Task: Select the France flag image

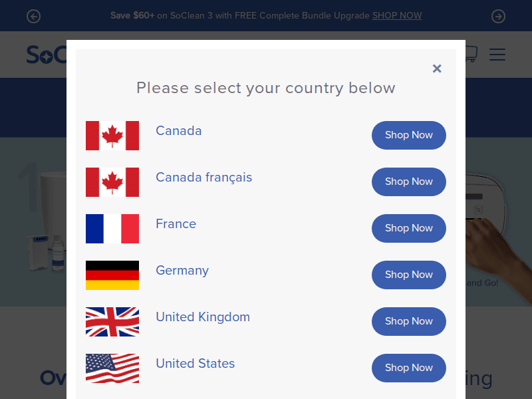Action: (x=112, y=229)
